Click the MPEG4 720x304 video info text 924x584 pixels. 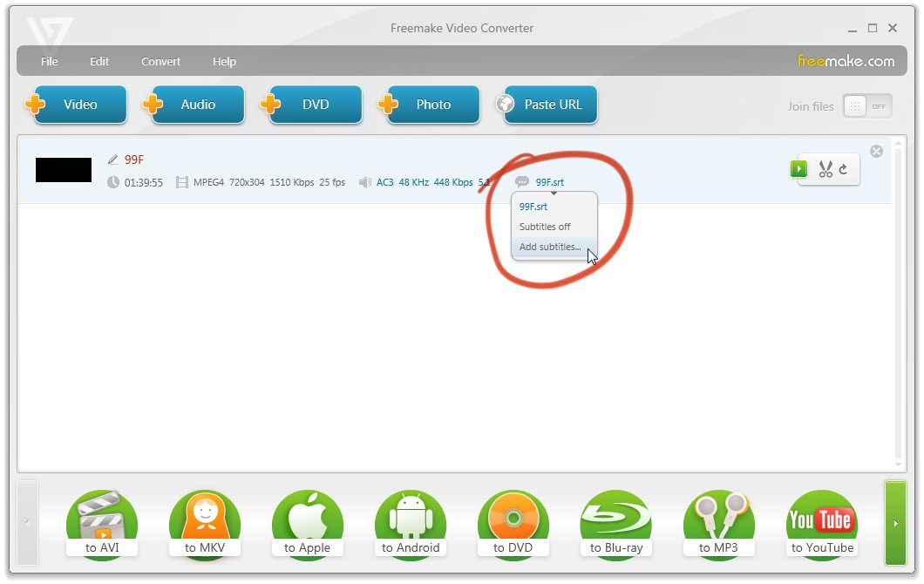click(x=268, y=182)
